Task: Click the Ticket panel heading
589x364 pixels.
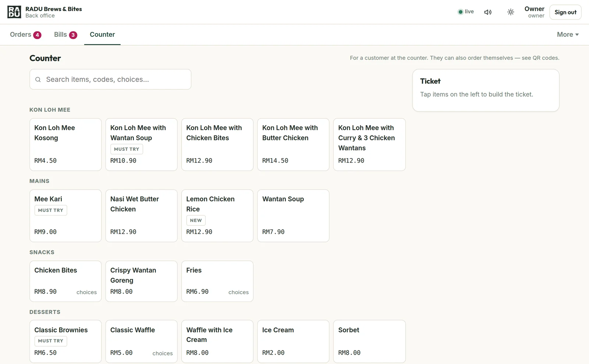Action: pyautogui.click(x=430, y=81)
